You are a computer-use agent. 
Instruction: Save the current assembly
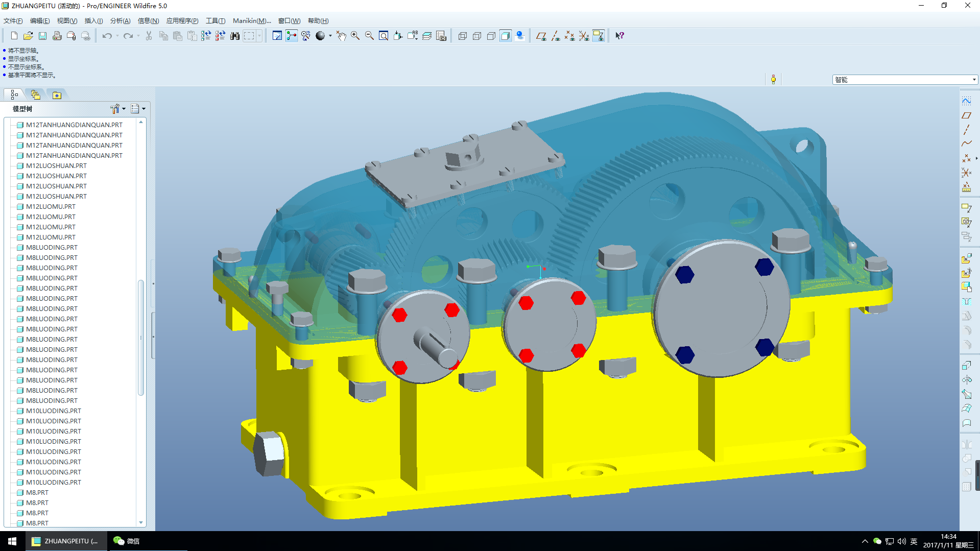point(43,36)
